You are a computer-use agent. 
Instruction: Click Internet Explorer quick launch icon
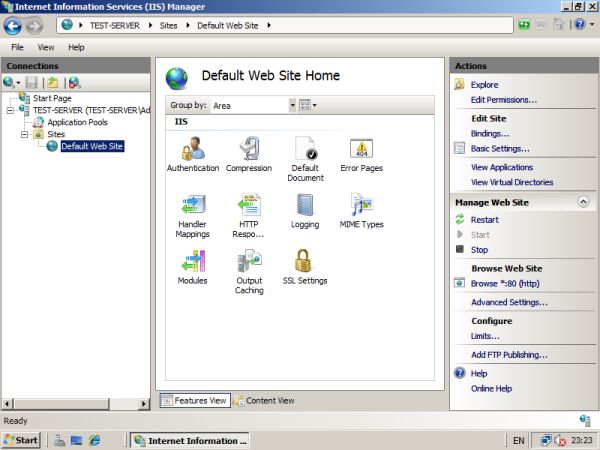(x=95, y=440)
